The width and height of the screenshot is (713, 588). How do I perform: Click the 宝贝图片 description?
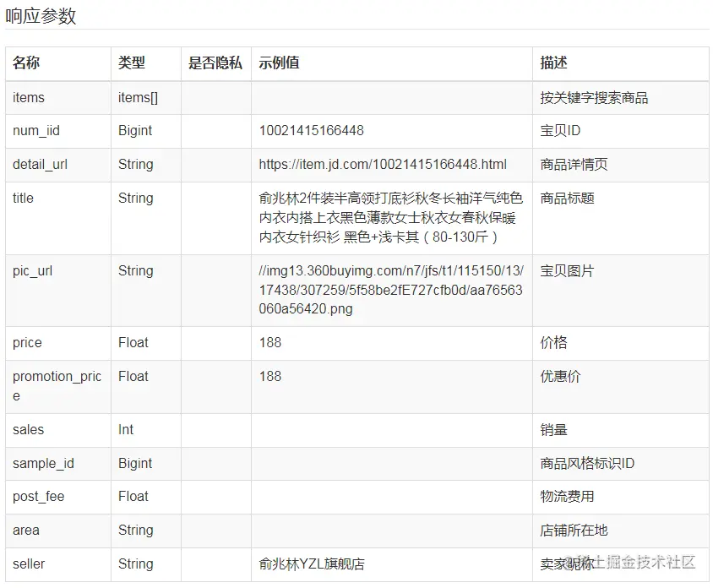tap(567, 271)
